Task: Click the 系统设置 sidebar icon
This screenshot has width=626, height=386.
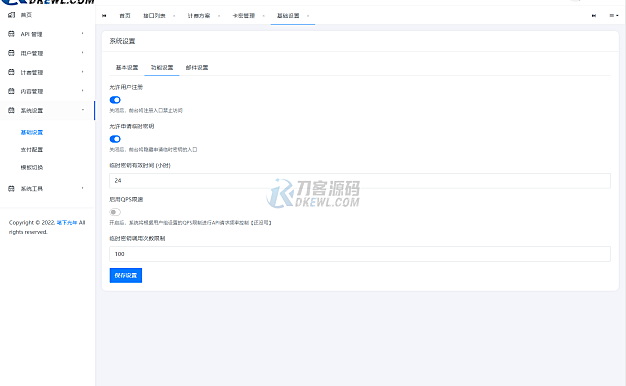Action: pos(11,110)
